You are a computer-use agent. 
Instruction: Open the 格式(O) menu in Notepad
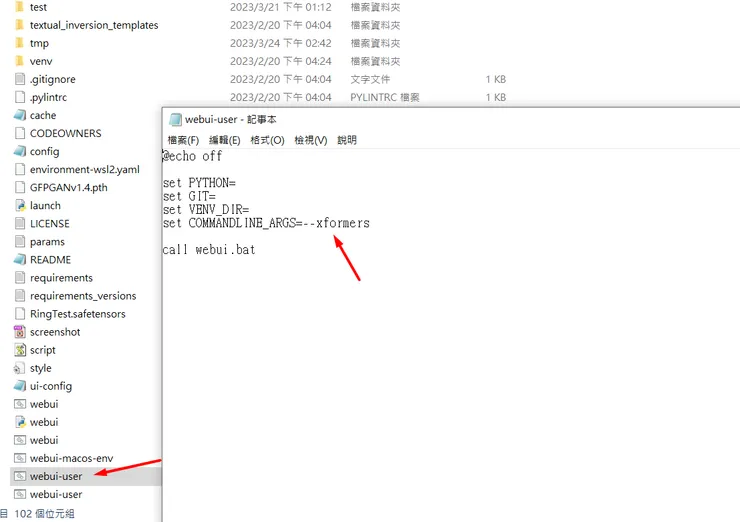pyautogui.click(x=267, y=140)
